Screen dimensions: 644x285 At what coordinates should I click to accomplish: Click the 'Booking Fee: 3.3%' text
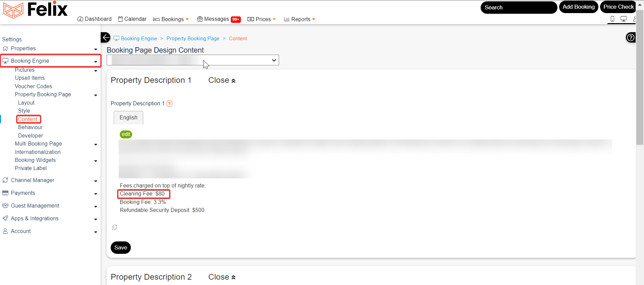point(143,202)
